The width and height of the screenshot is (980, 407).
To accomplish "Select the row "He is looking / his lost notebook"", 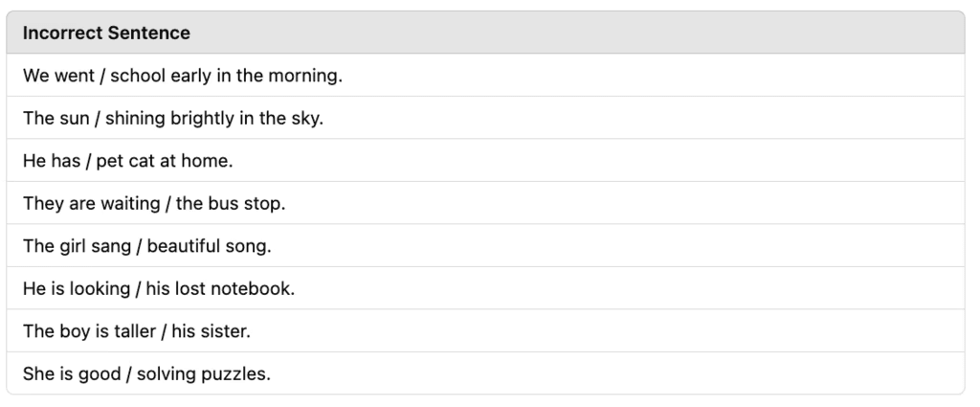I will pyautogui.click(x=485, y=288).
